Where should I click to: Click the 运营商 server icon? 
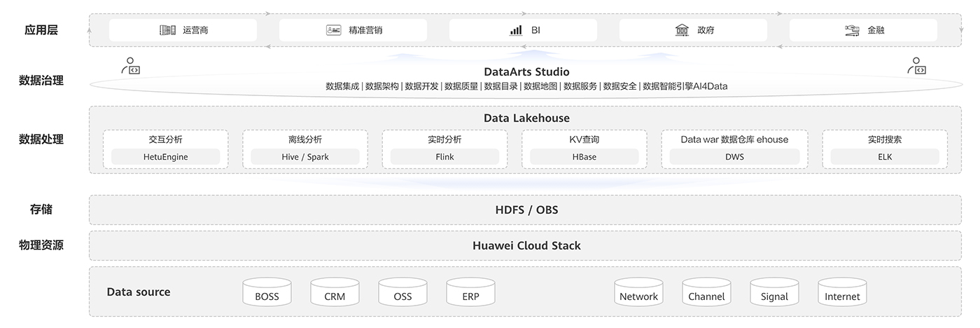coord(167,30)
